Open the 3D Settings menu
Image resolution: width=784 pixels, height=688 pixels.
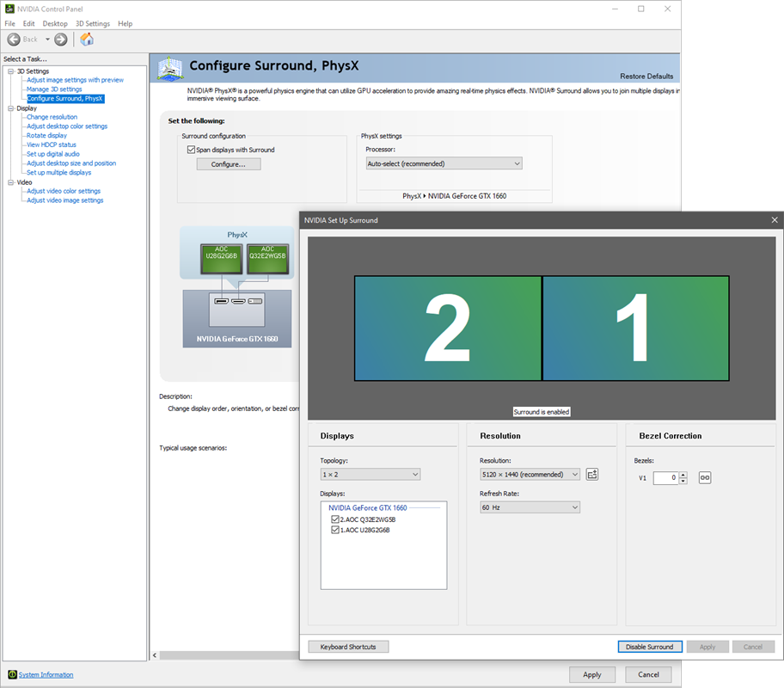93,23
